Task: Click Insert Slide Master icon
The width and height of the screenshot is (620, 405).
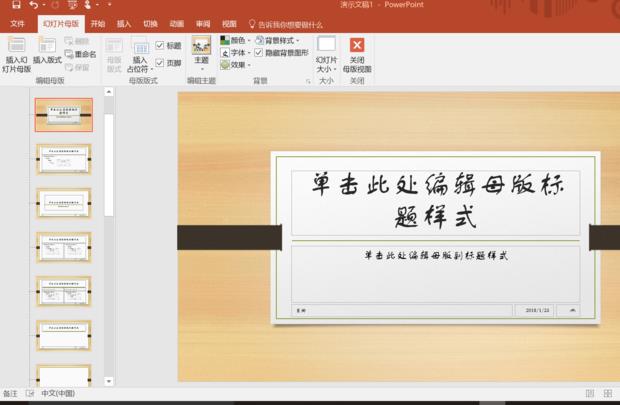Action: coord(16,45)
